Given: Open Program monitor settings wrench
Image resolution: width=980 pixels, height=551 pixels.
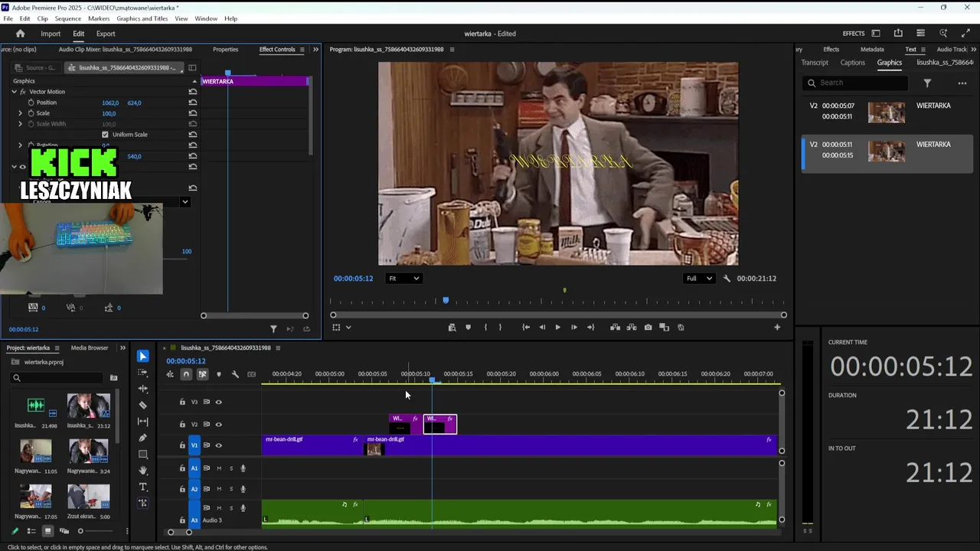Looking at the screenshot, I should (727, 279).
